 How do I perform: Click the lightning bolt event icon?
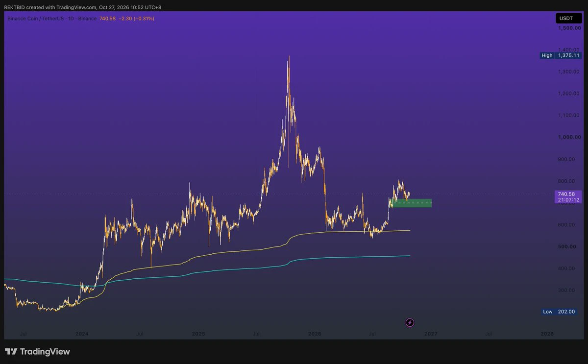pyautogui.click(x=410, y=322)
